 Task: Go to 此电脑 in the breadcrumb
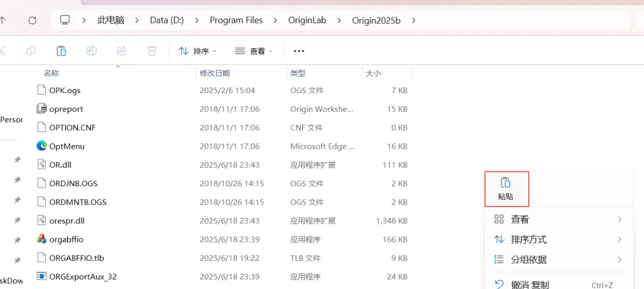111,20
